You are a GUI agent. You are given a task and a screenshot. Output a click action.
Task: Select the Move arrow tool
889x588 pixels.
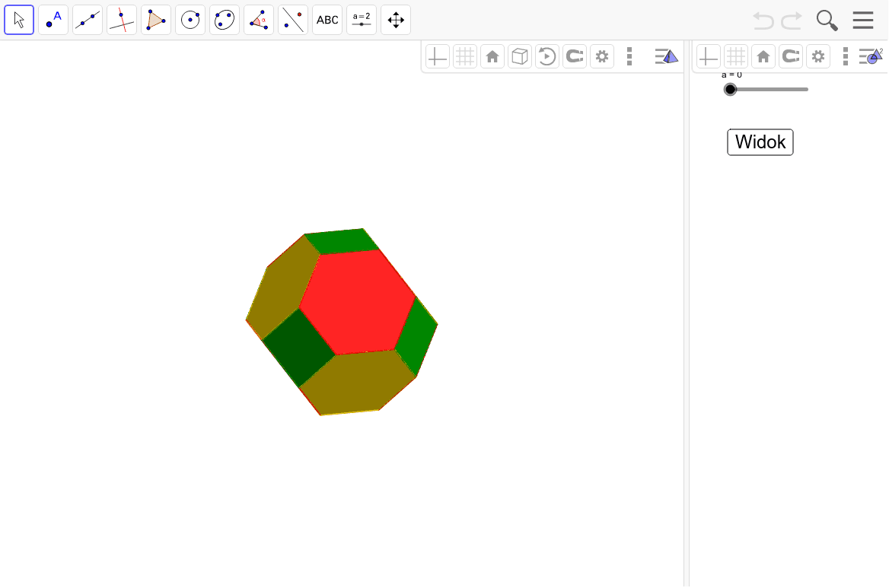point(19,20)
